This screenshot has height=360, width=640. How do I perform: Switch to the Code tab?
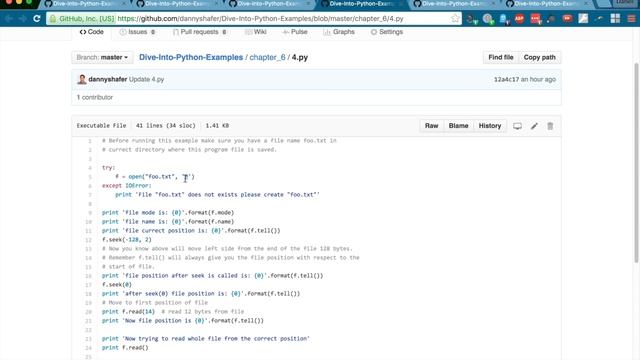[91, 32]
